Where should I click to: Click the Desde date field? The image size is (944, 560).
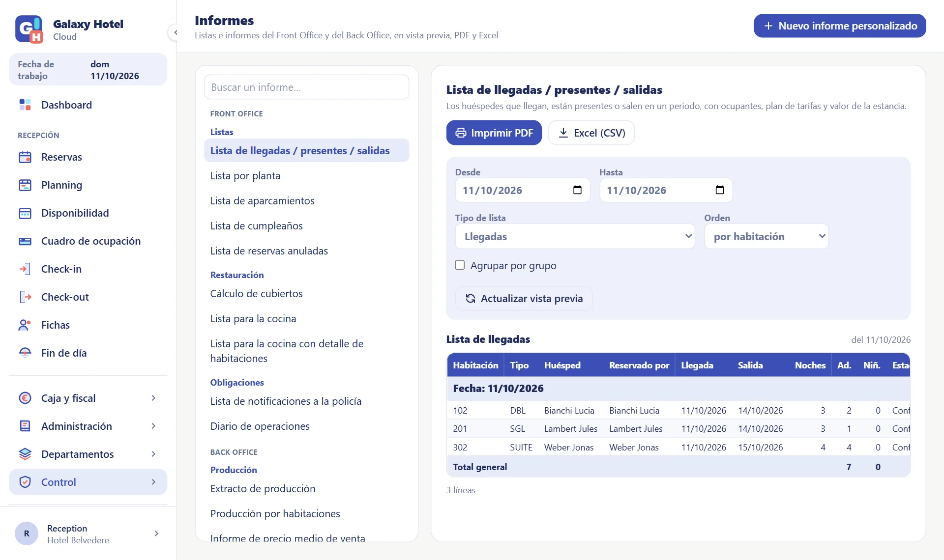523,190
